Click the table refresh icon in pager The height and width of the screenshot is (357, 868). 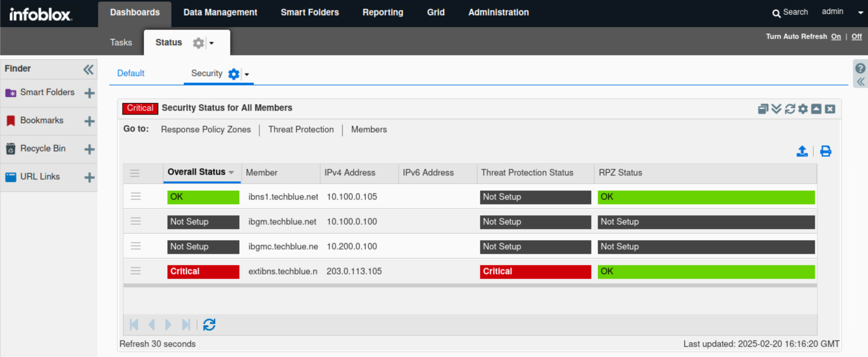(209, 325)
